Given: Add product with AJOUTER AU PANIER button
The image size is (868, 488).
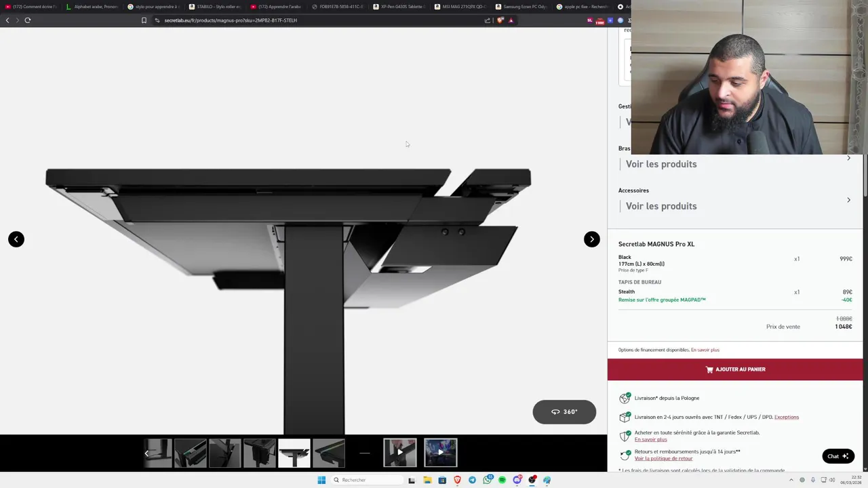Looking at the screenshot, I should coord(735,369).
